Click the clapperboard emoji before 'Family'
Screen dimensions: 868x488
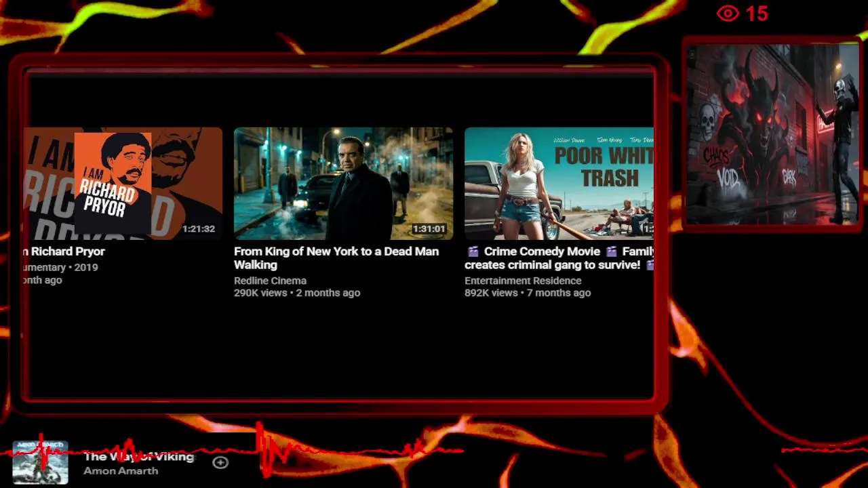[611, 251]
